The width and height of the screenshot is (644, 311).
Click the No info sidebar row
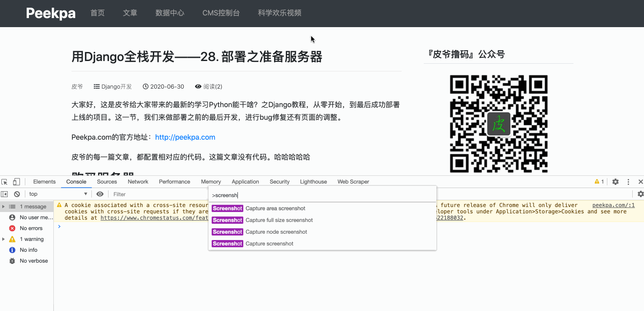tap(27, 250)
